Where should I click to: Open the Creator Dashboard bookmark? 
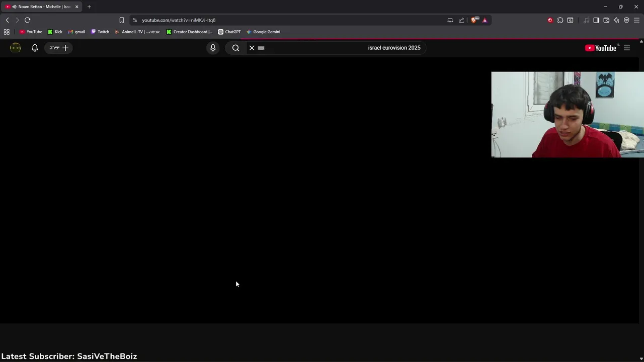pos(190,32)
